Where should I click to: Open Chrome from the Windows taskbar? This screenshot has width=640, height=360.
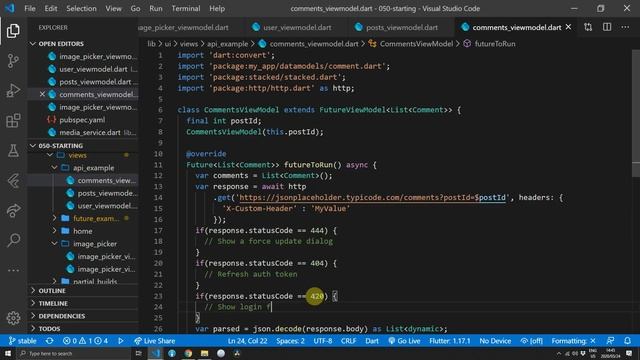tap(188, 353)
